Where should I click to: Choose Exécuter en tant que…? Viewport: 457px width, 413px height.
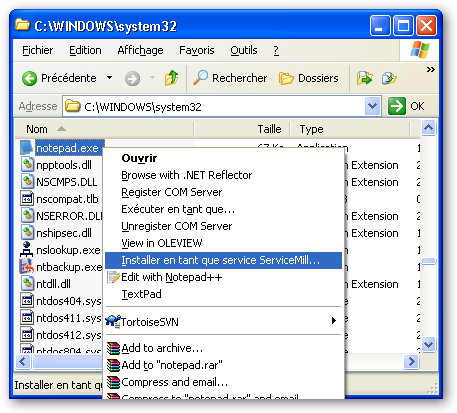click(223, 209)
